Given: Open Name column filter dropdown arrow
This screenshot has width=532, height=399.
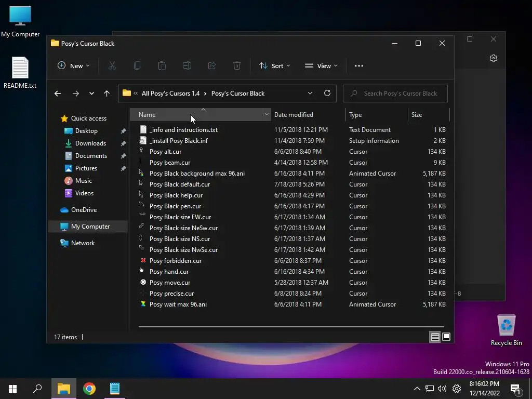Looking at the screenshot, I should 267,115.
